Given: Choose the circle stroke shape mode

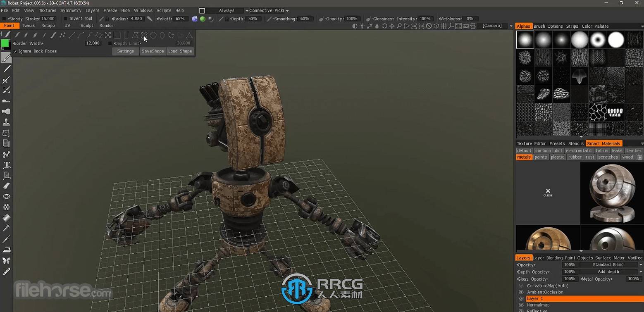Looking at the screenshot, I should [153, 35].
